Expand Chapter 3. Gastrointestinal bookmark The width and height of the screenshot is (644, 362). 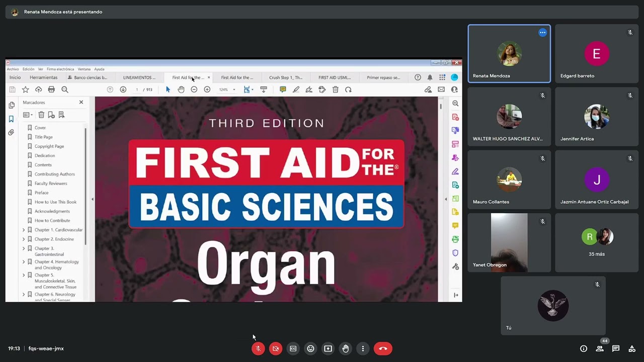point(23,248)
